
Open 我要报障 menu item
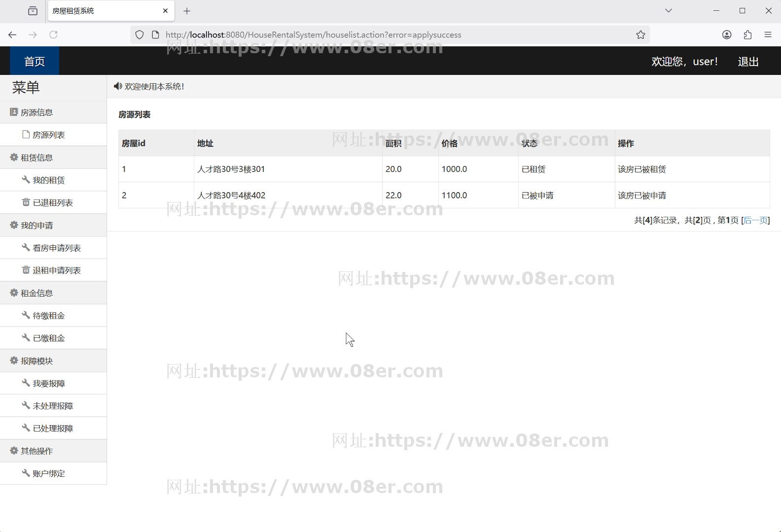tap(49, 384)
